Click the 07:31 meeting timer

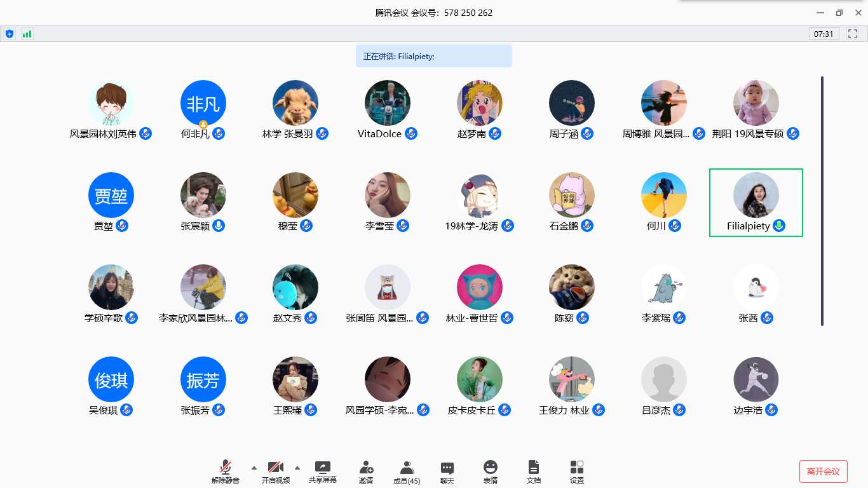click(824, 34)
